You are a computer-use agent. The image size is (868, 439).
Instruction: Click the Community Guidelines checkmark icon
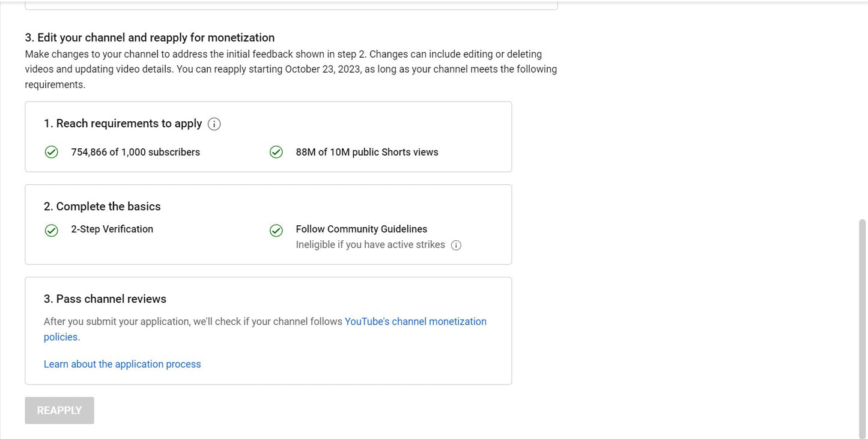tap(276, 230)
